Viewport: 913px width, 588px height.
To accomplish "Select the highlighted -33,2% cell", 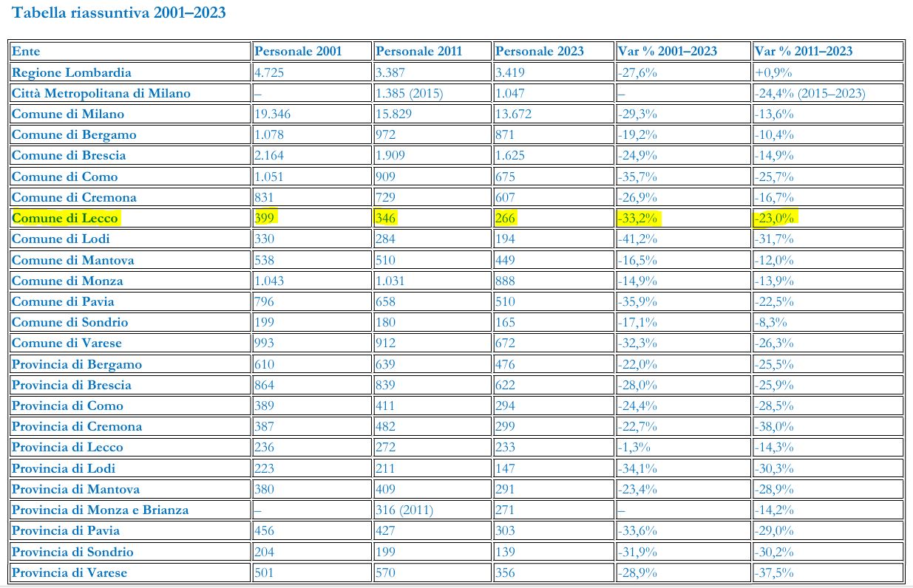I will (x=638, y=218).
